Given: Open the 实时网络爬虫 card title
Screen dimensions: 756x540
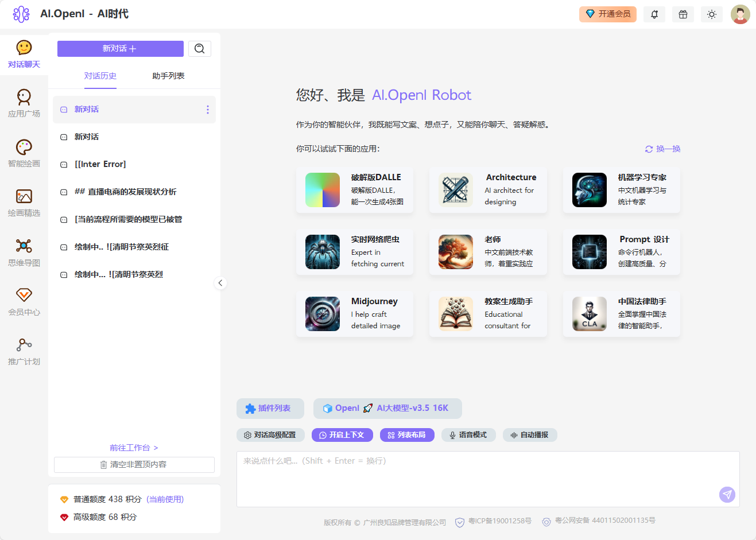Looking at the screenshot, I should click(x=375, y=239).
